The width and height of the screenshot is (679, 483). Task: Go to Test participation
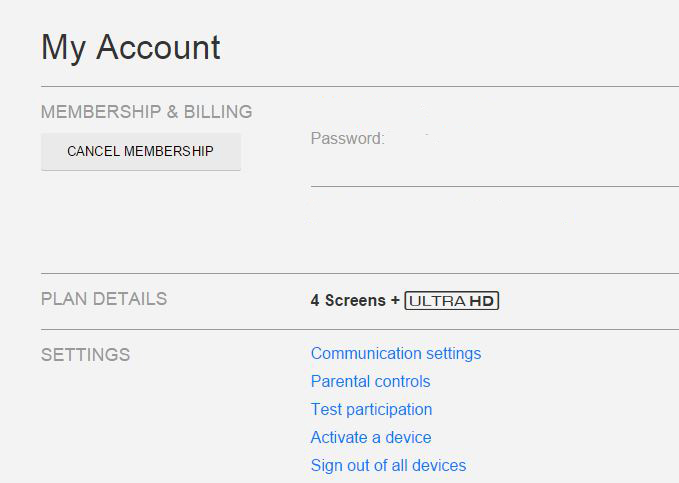(371, 409)
